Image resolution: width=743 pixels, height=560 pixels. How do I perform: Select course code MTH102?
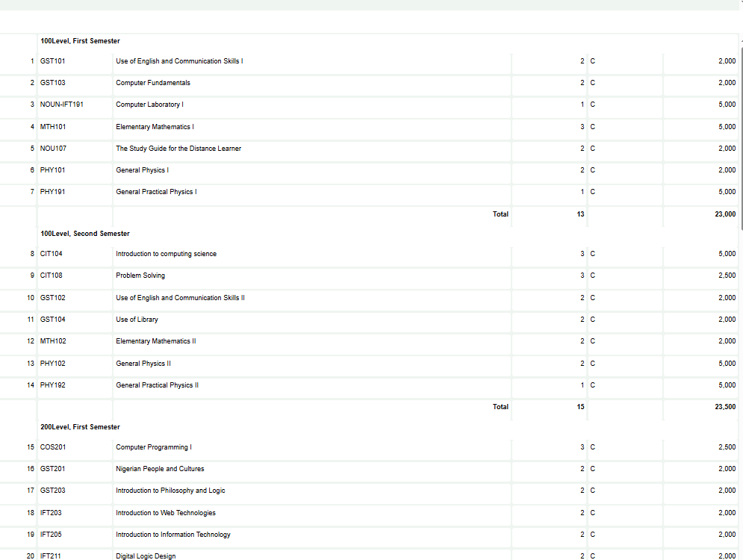tap(53, 341)
